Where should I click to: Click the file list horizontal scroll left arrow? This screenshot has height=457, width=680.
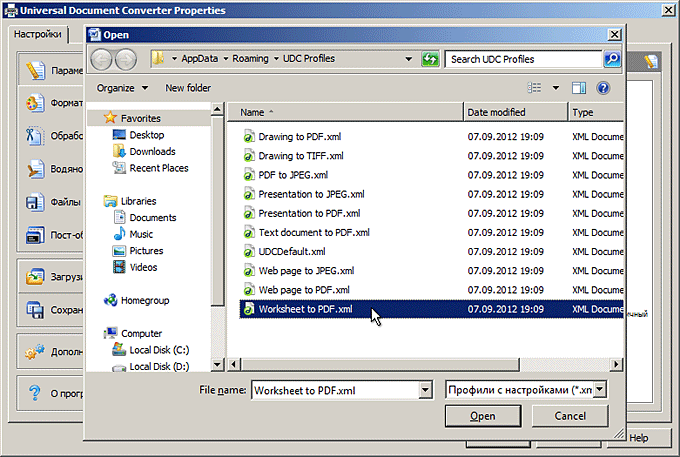coord(234,364)
